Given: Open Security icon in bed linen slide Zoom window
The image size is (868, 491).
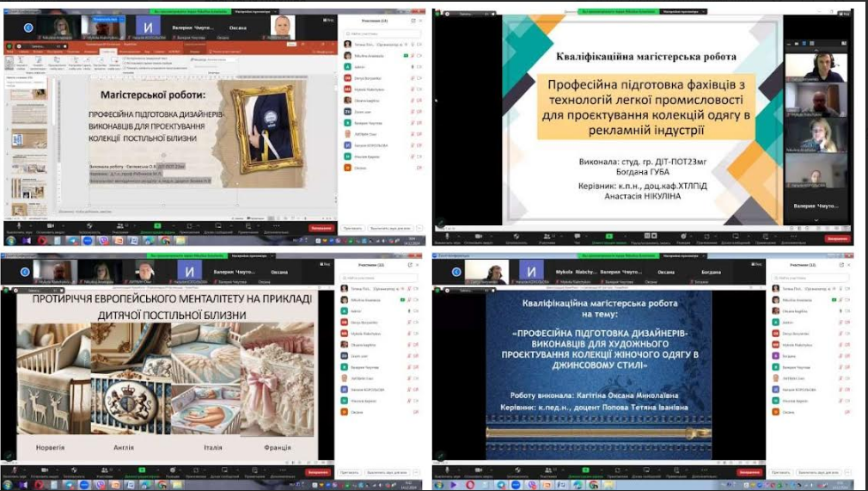Looking at the screenshot, I should pos(89,225).
